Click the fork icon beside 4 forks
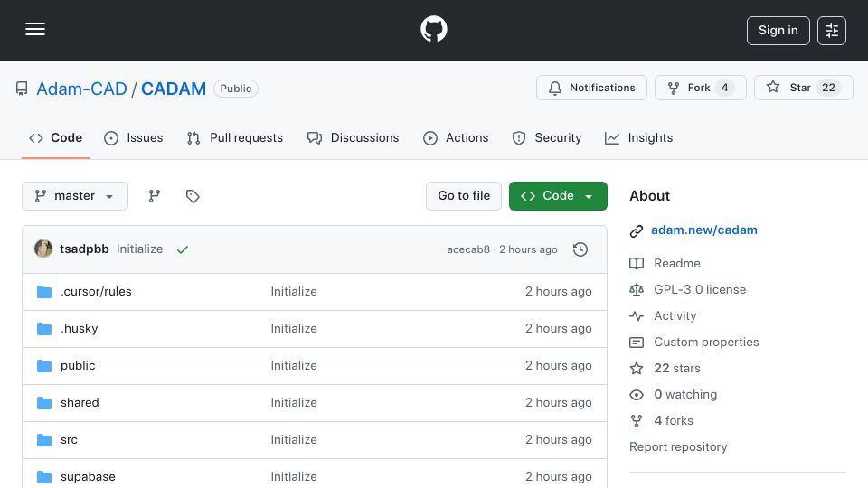 click(637, 421)
